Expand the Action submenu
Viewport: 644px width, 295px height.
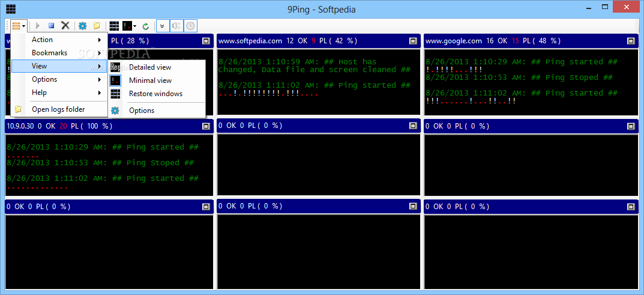(59, 40)
